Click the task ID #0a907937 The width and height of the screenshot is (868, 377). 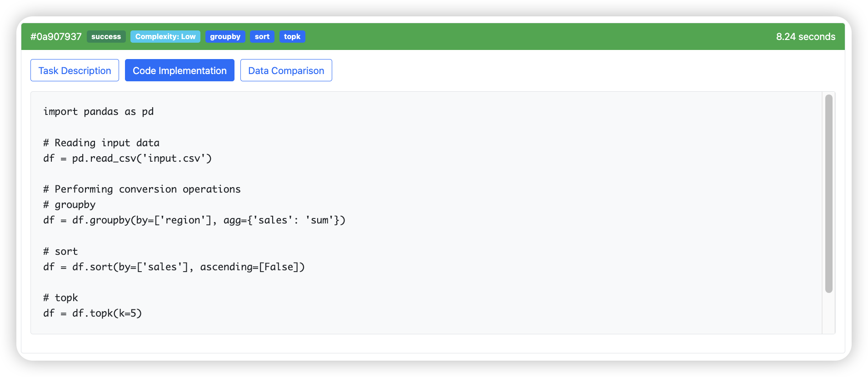(x=56, y=37)
